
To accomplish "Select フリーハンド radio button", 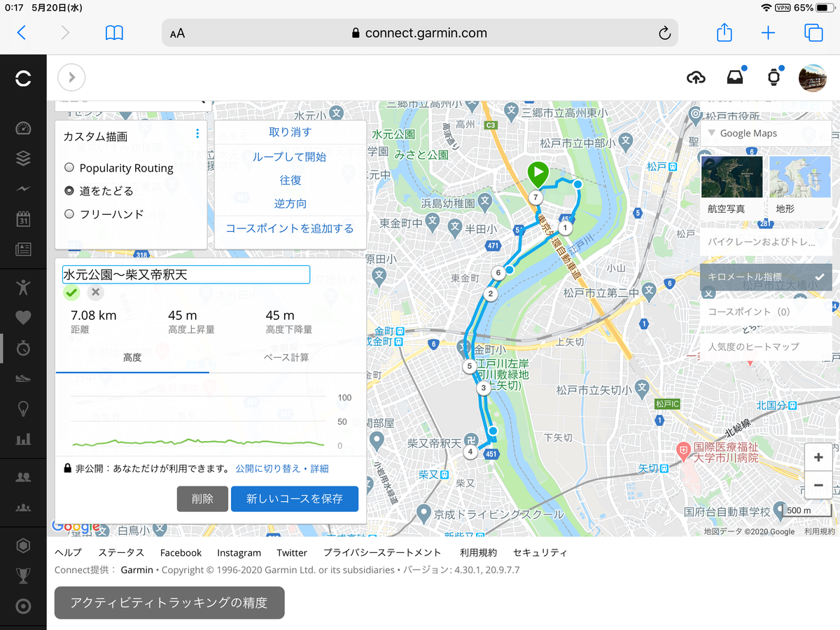I will pyautogui.click(x=69, y=214).
